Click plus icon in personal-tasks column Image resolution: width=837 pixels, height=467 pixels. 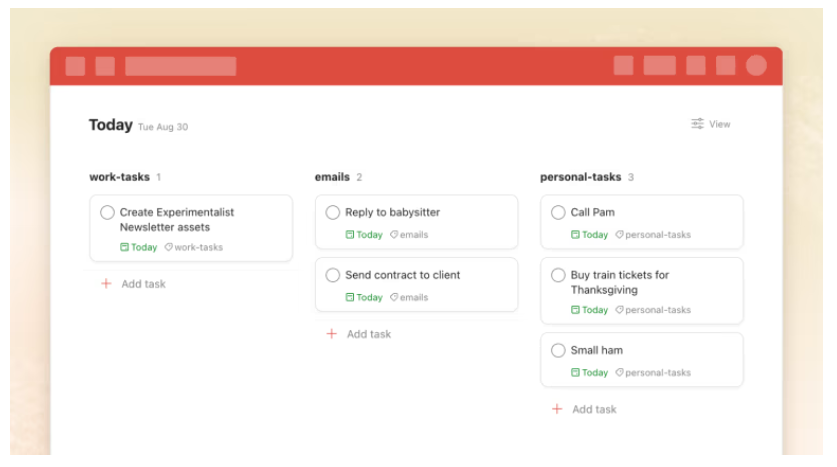pyautogui.click(x=557, y=409)
